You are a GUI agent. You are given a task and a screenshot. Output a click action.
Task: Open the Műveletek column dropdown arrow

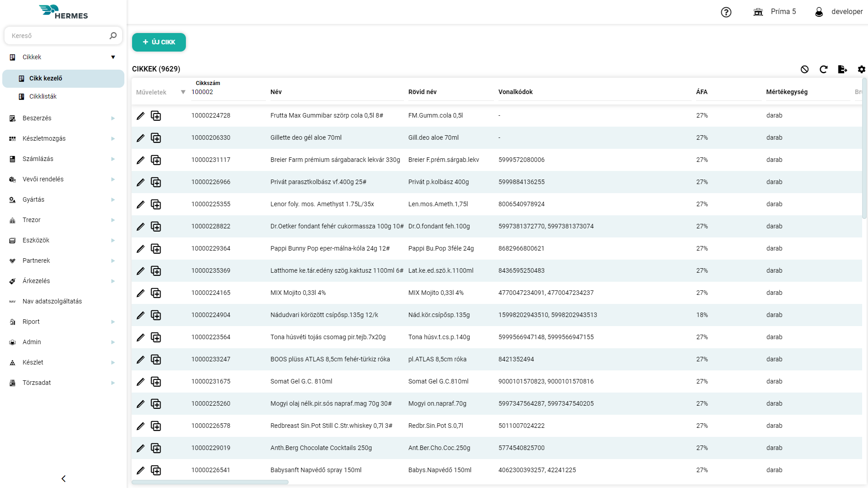pyautogui.click(x=183, y=92)
